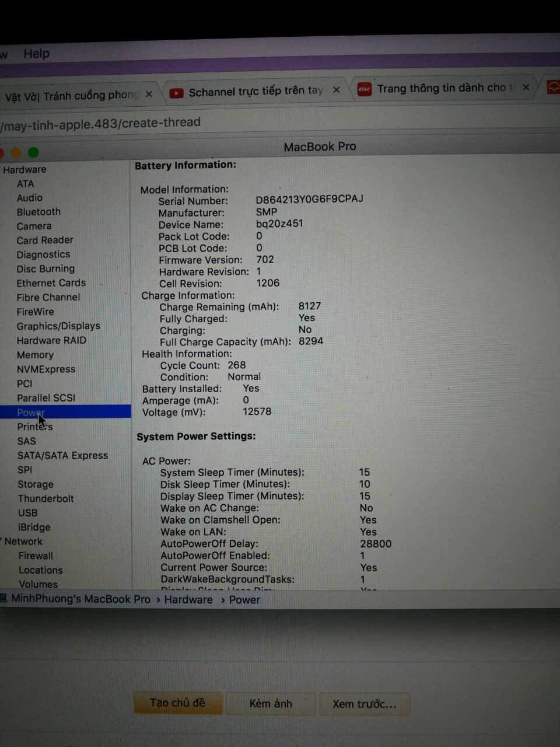560x747 pixels.
Task: Click the Cycle Count value 268
Action: [x=237, y=365]
